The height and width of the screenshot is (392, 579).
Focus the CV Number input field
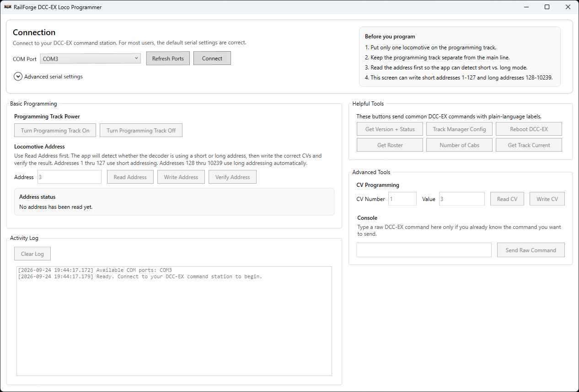(x=402, y=199)
